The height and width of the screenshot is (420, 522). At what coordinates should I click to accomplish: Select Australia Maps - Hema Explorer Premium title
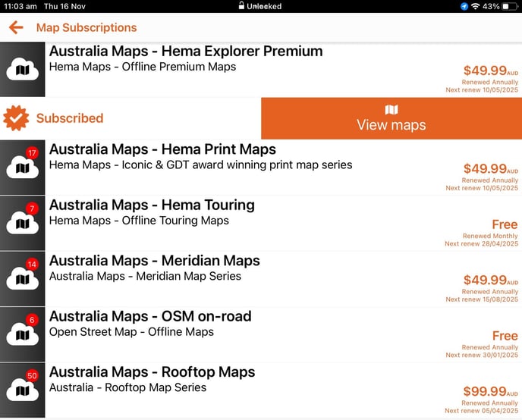tap(186, 52)
